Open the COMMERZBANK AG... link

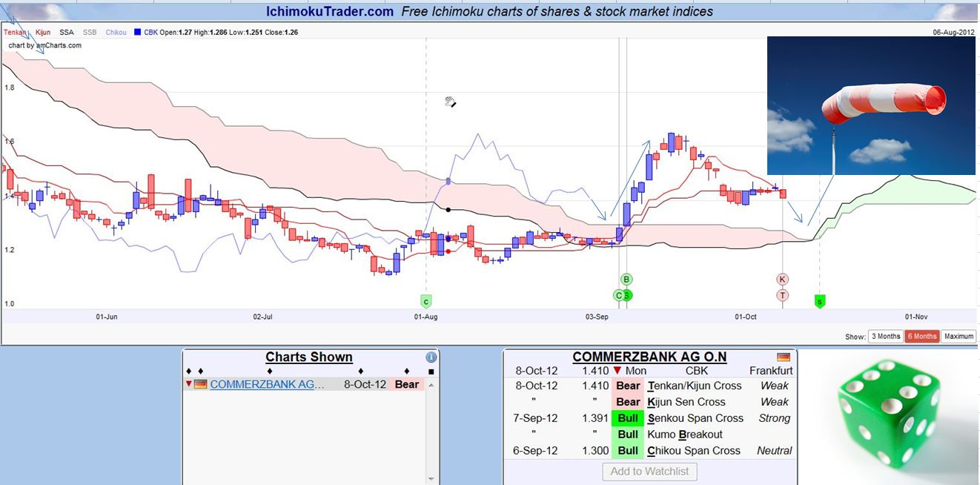tap(268, 384)
